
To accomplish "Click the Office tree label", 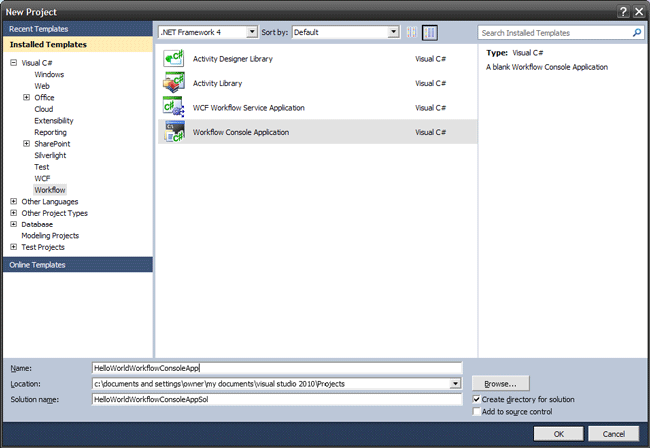I will [x=44, y=97].
